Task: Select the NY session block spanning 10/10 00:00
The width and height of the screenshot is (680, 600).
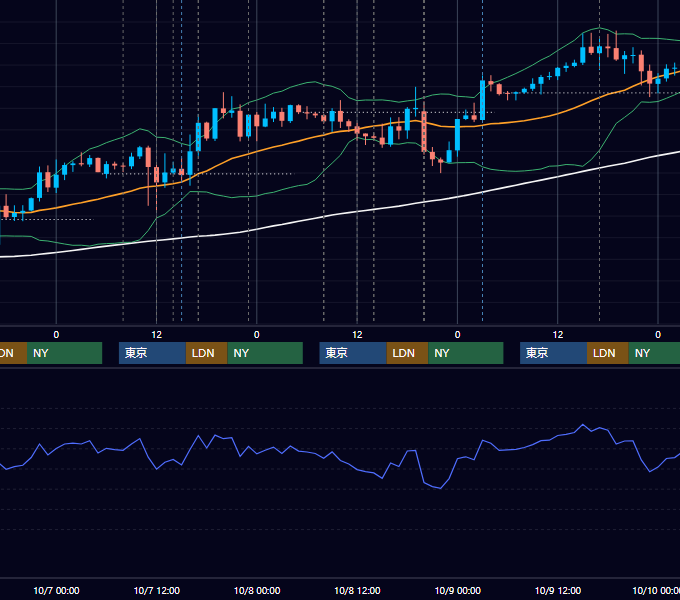Action: tap(654, 353)
